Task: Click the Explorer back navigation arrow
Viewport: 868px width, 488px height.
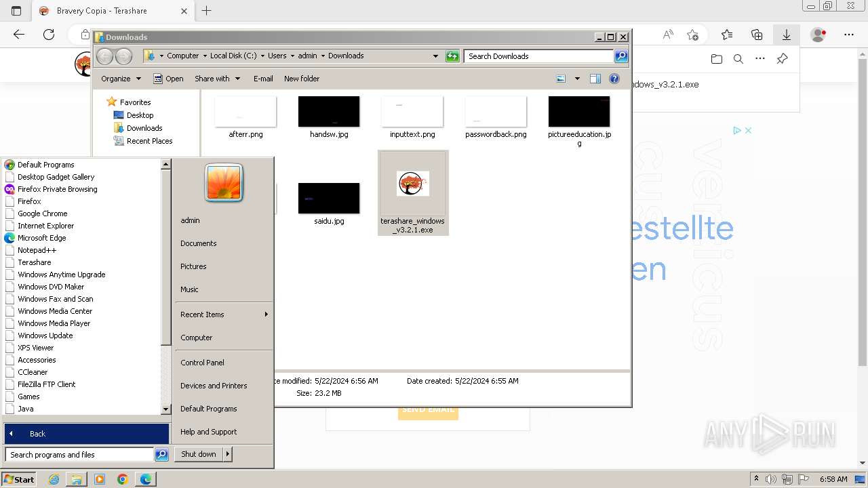Action: [104, 56]
